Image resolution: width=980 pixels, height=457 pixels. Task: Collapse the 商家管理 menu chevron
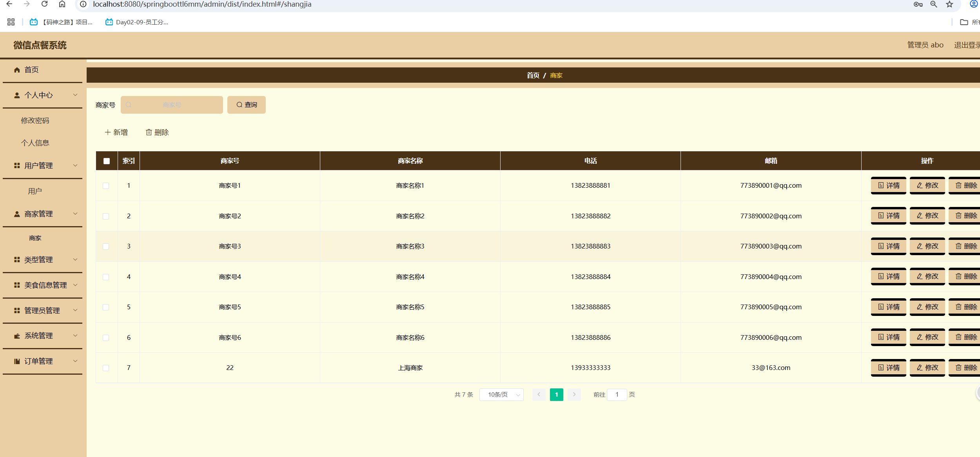click(x=75, y=214)
